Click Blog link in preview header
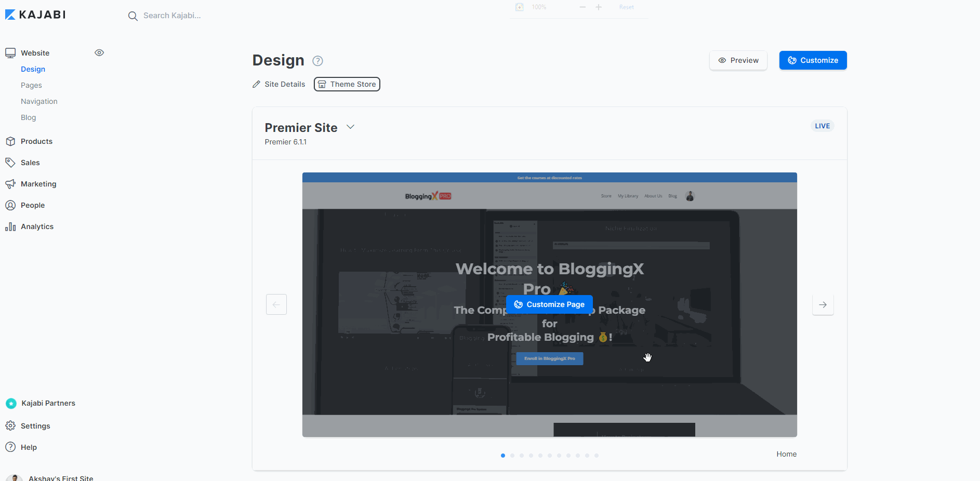Image resolution: width=980 pixels, height=481 pixels. (x=672, y=196)
